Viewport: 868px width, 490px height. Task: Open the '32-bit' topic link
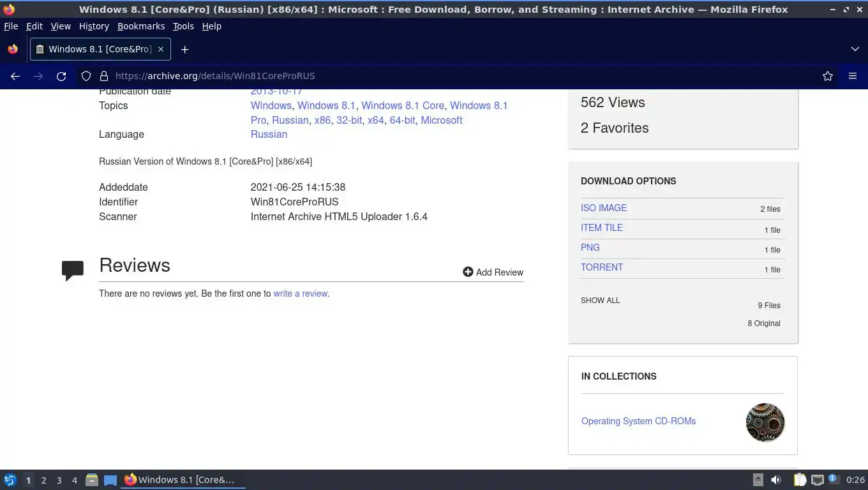click(x=349, y=120)
